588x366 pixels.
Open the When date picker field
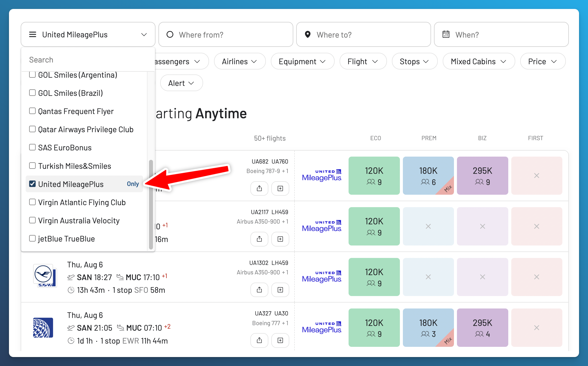(x=501, y=35)
